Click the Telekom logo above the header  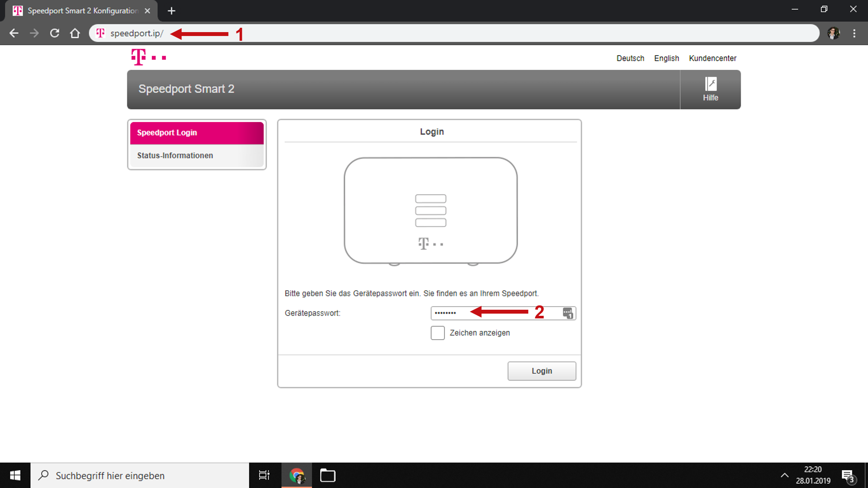tap(140, 57)
